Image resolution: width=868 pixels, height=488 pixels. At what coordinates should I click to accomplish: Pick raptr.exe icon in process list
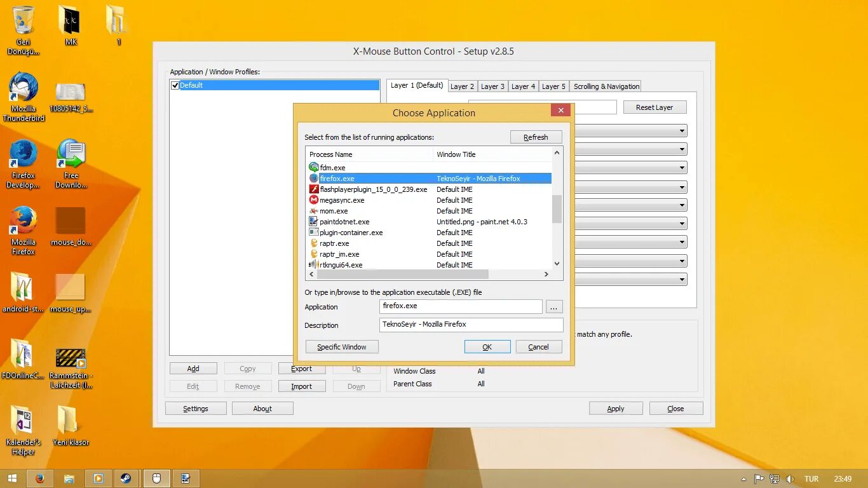(x=313, y=243)
